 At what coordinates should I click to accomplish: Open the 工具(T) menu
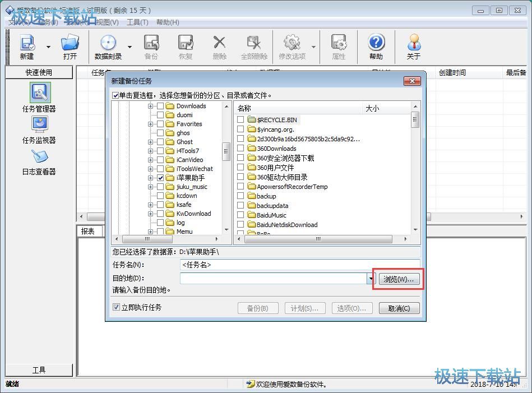pyautogui.click(x=137, y=22)
